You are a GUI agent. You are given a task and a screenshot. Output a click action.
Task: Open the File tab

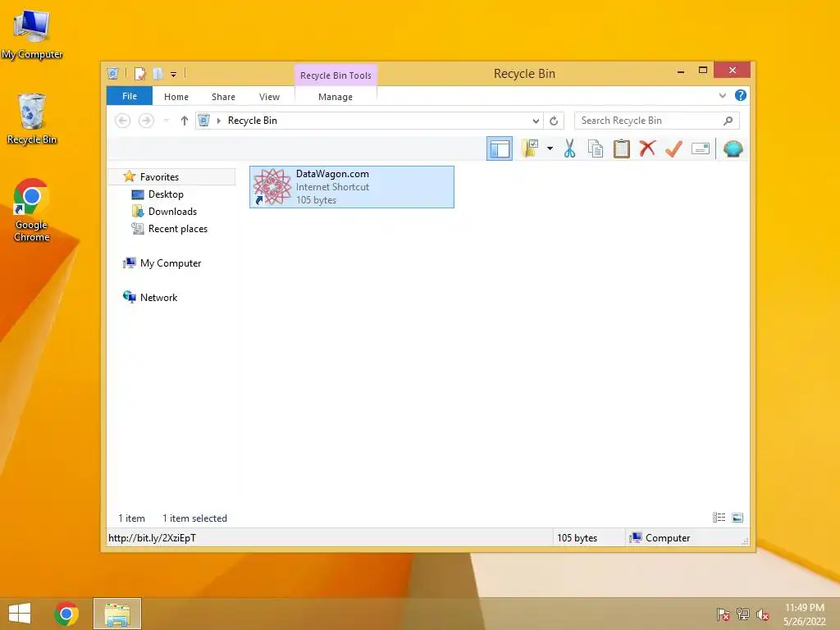click(x=130, y=96)
